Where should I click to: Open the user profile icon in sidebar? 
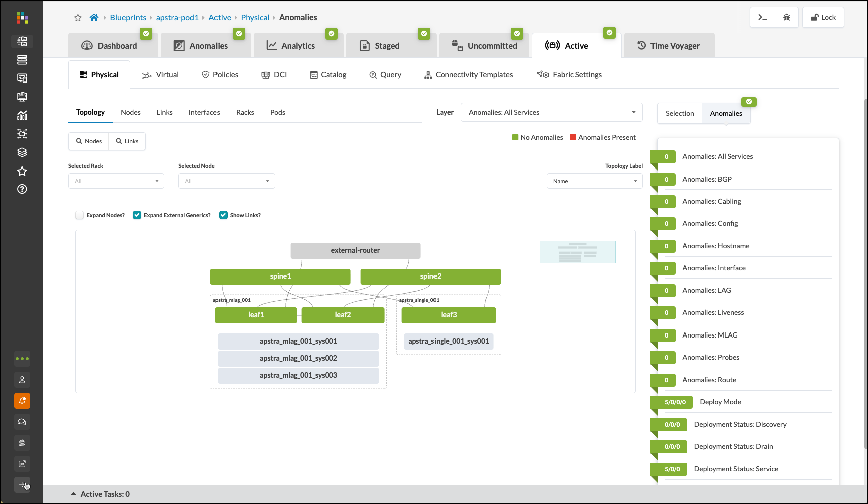point(22,380)
